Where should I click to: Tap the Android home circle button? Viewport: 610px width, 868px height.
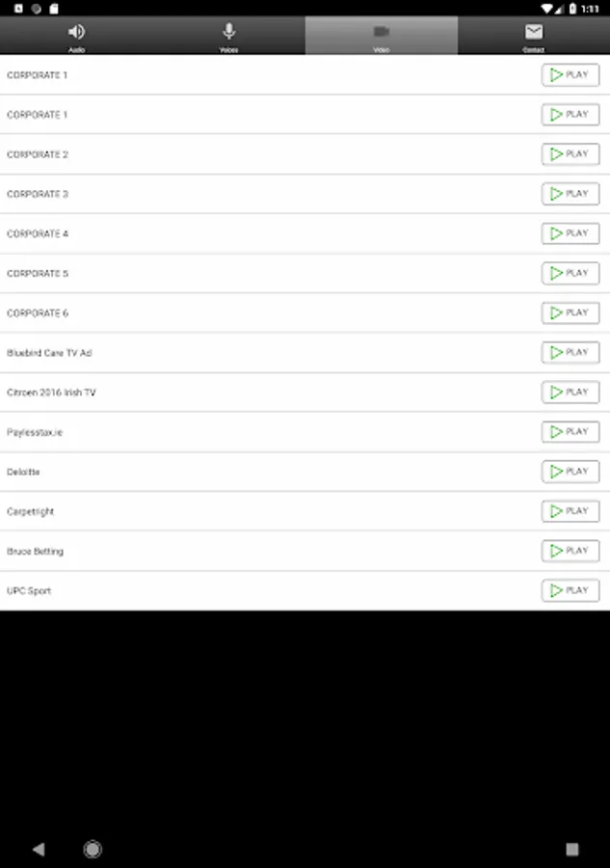coord(93,849)
